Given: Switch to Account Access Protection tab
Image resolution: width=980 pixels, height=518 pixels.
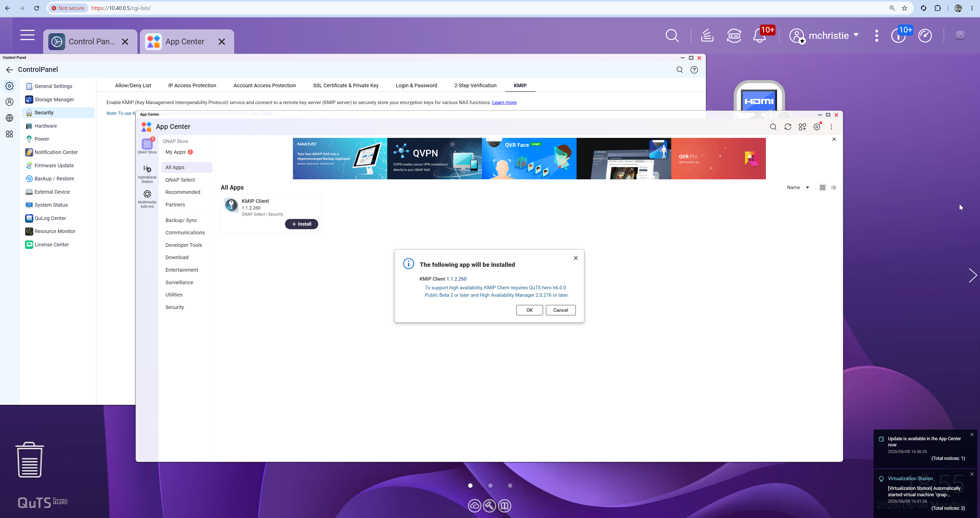Looking at the screenshot, I should tap(265, 86).
